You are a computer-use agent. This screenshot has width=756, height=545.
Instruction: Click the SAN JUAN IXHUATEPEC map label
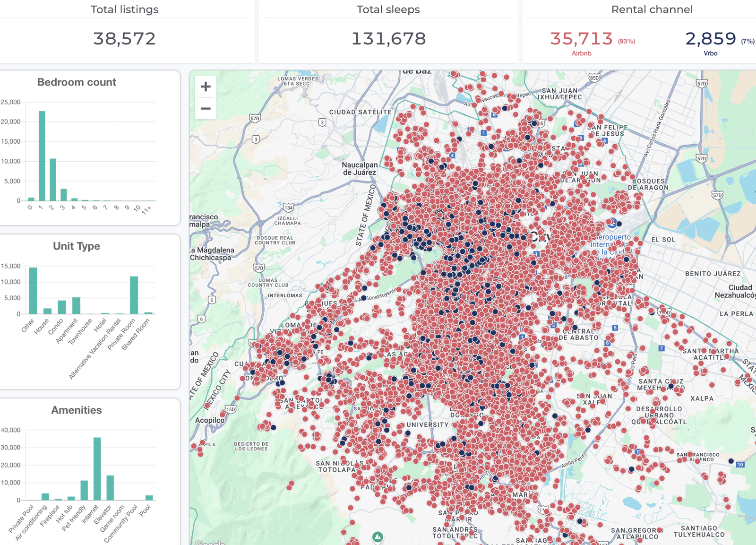560,94
